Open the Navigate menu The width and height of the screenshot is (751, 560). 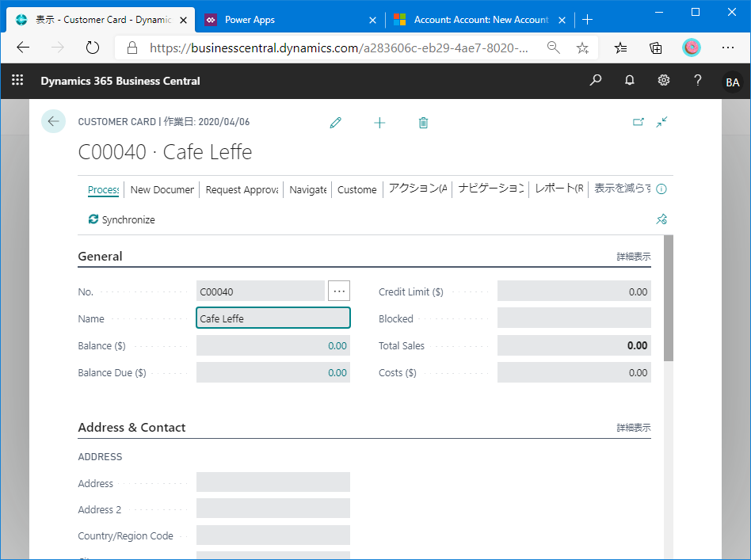click(308, 189)
